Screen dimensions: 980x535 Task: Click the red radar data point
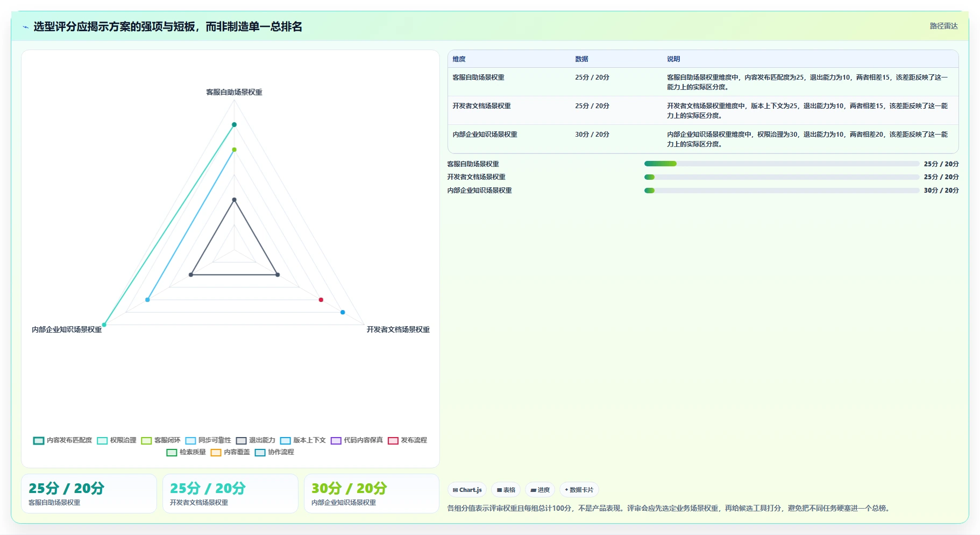321,300
